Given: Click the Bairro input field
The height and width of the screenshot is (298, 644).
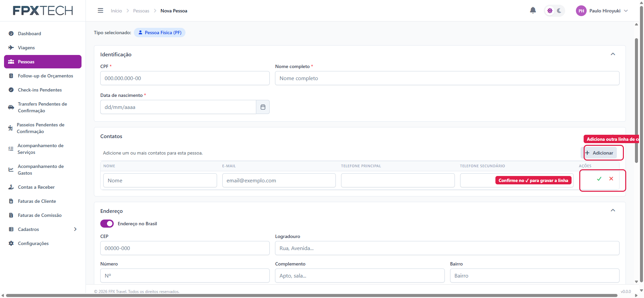Looking at the screenshot, I should (x=535, y=276).
